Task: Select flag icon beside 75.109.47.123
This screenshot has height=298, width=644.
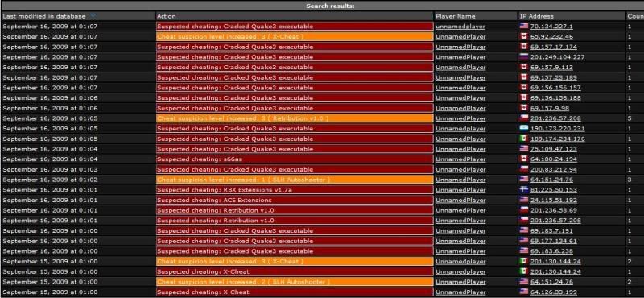Action: click(524, 148)
